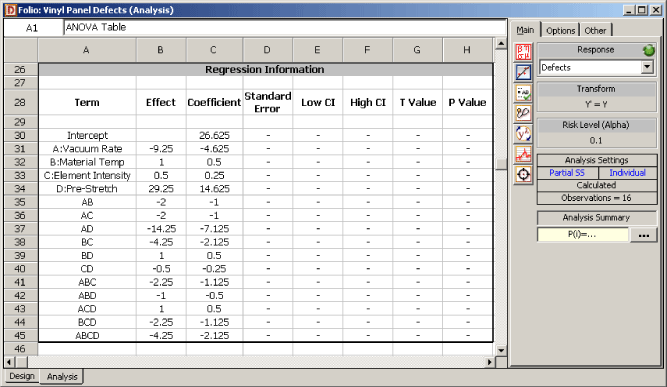Click the Risk Level value 0.1
Screen dimensions: 667x387
pyautogui.click(x=596, y=140)
